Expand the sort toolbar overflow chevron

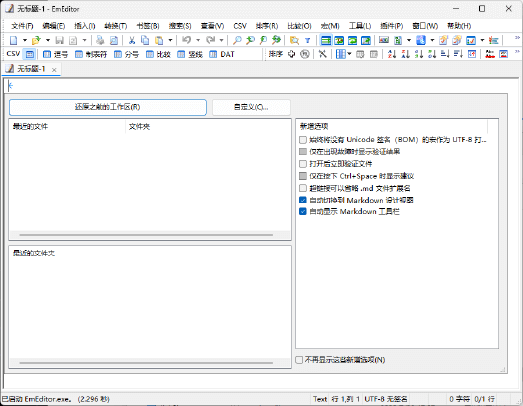517,51
